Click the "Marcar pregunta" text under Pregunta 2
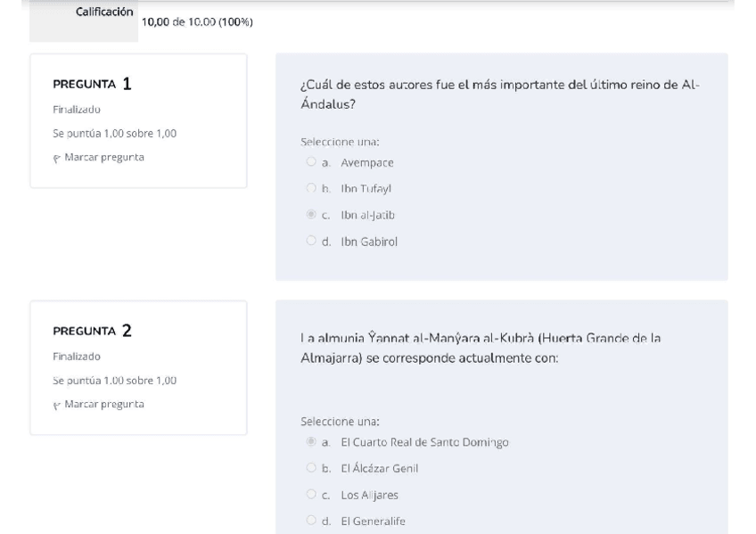Image resolution: width=756 pixels, height=534 pixels. 99,405
